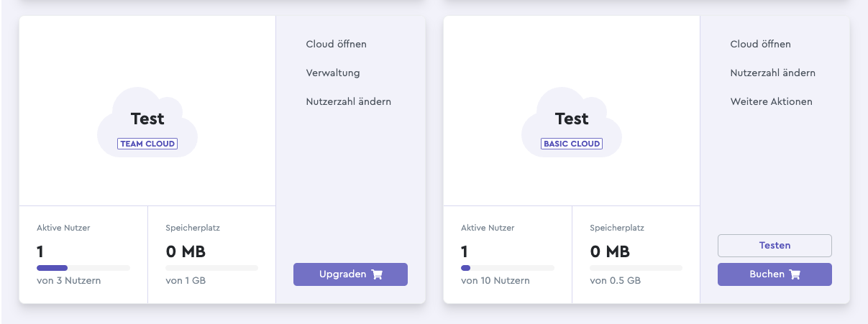Click the Basic Cloud cloud icon
Viewport: 868px width, 324px height.
click(572, 122)
